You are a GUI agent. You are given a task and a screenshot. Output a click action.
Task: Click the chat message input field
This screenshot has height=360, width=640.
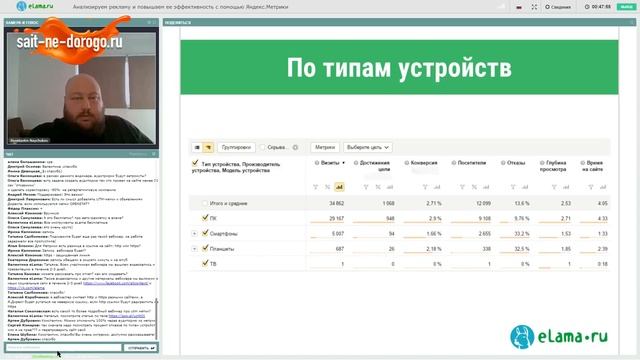[63, 348]
